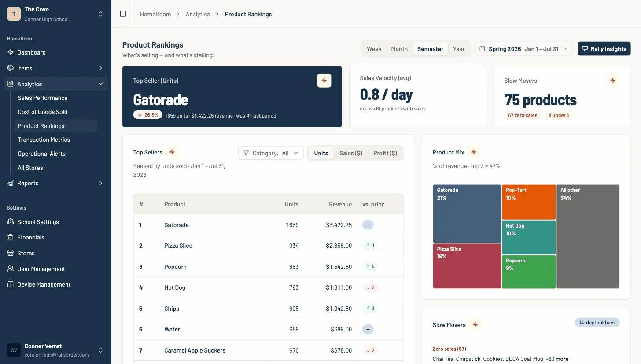
Task: Click the Caramel Apple Suckers row
Action: coord(269,350)
